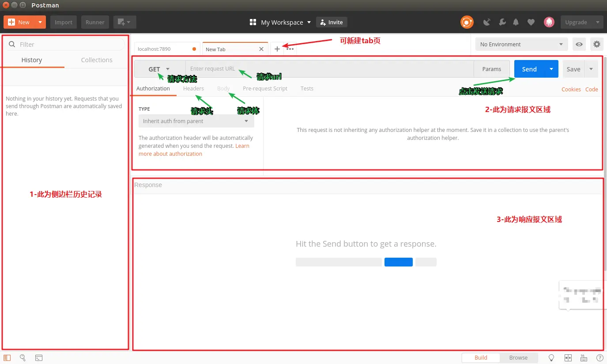
Task: Click the Import button
Action: tap(64, 22)
